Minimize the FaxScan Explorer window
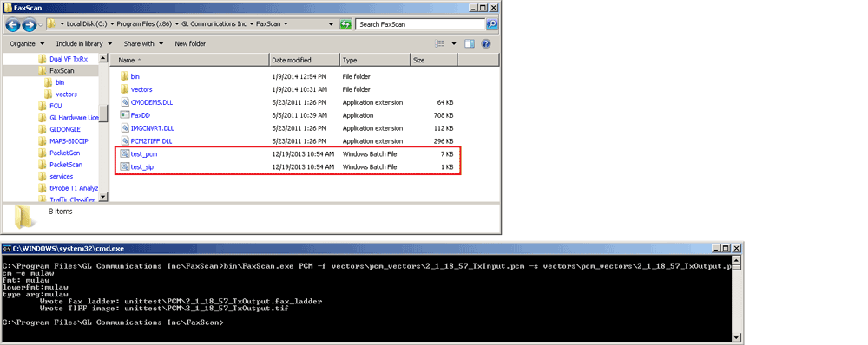 pyautogui.click(x=472, y=8)
